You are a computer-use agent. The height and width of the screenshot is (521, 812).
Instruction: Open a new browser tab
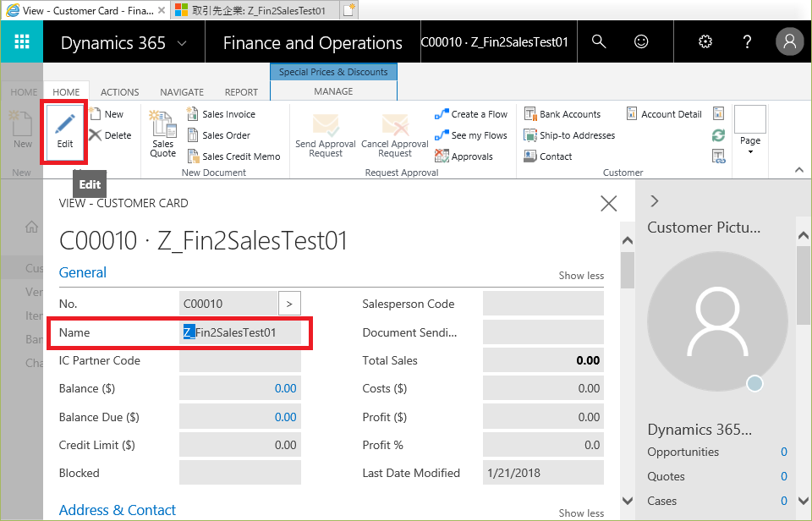(x=349, y=10)
